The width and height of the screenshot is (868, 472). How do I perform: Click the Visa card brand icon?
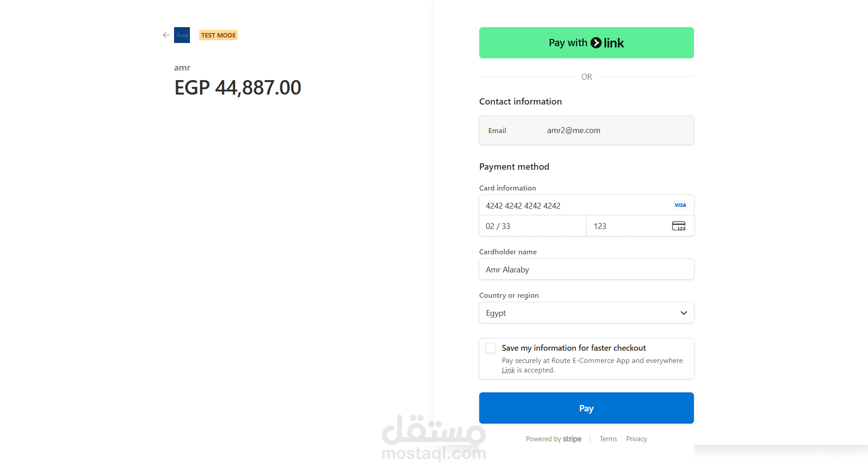[680, 205]
